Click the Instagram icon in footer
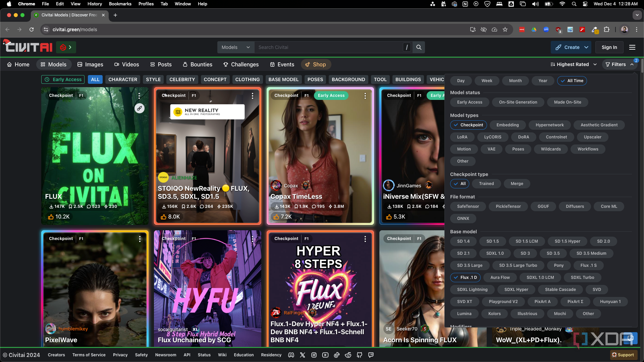644x362 pixels. (314, 355)
